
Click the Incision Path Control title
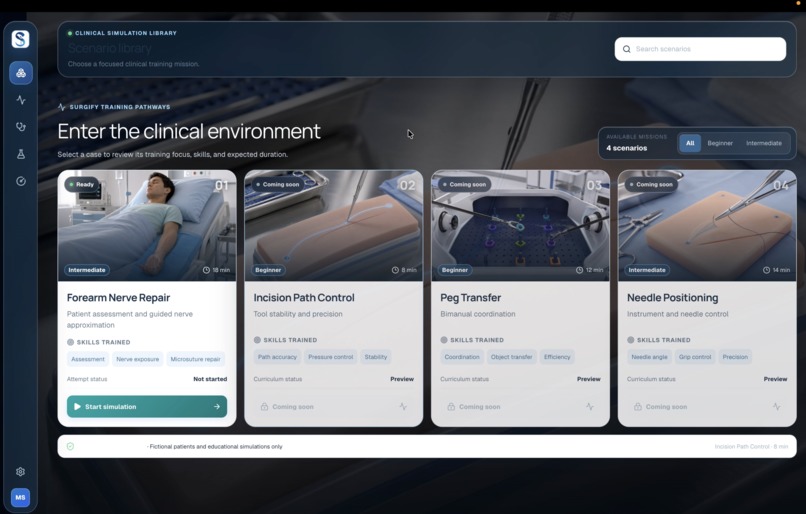(304, 298)
